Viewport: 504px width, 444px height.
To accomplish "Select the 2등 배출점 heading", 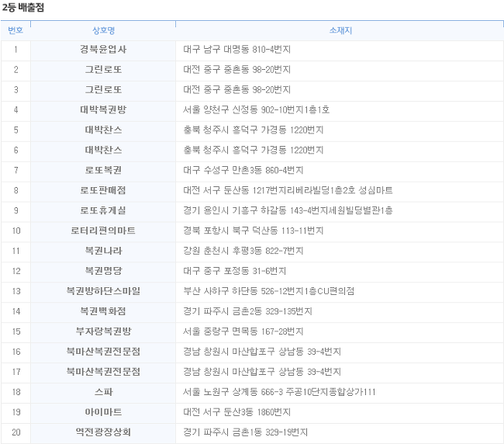I will [x=22, y=7].
